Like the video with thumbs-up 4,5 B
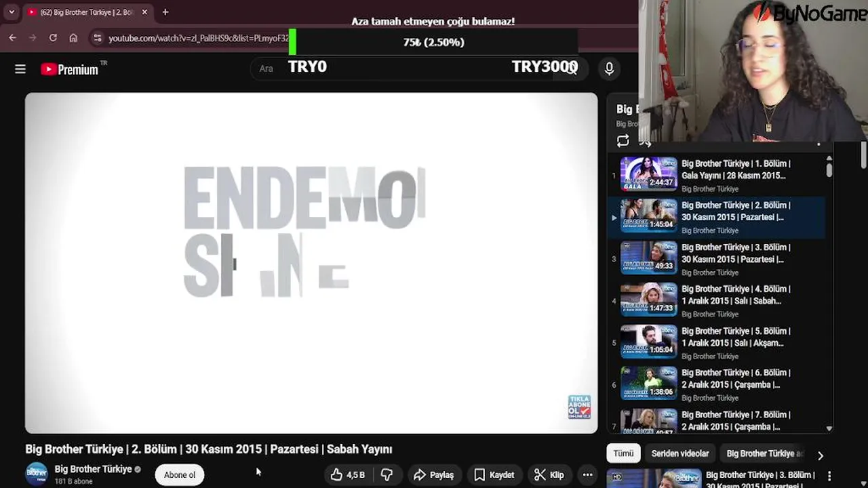This screenshot has height=488, width=868. pos(348,475)
